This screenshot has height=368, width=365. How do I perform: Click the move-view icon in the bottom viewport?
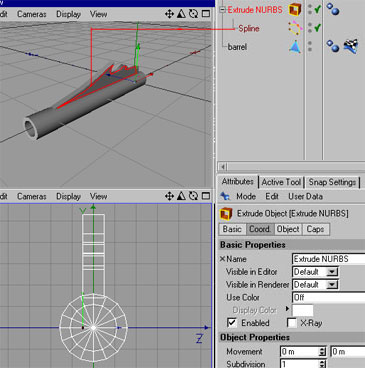tap(169, 196)
